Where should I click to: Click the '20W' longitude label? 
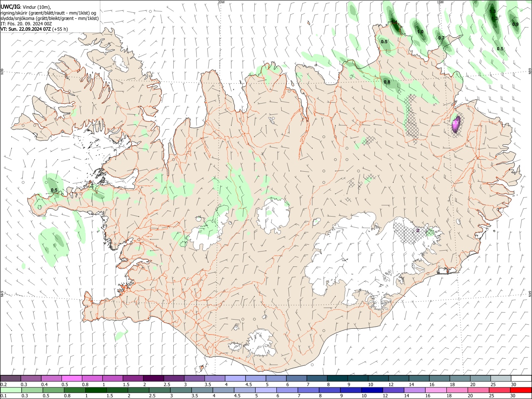coord(221,2)
